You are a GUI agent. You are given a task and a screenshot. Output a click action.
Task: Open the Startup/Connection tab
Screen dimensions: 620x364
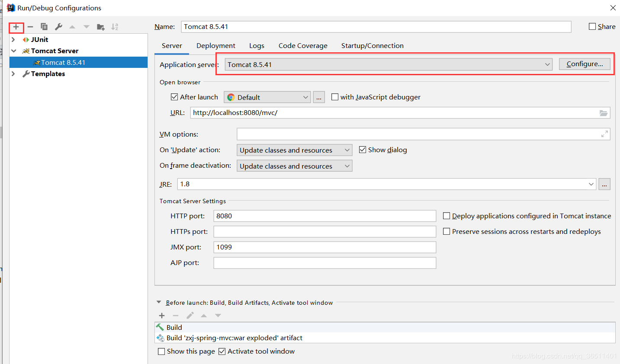point(372,45)
